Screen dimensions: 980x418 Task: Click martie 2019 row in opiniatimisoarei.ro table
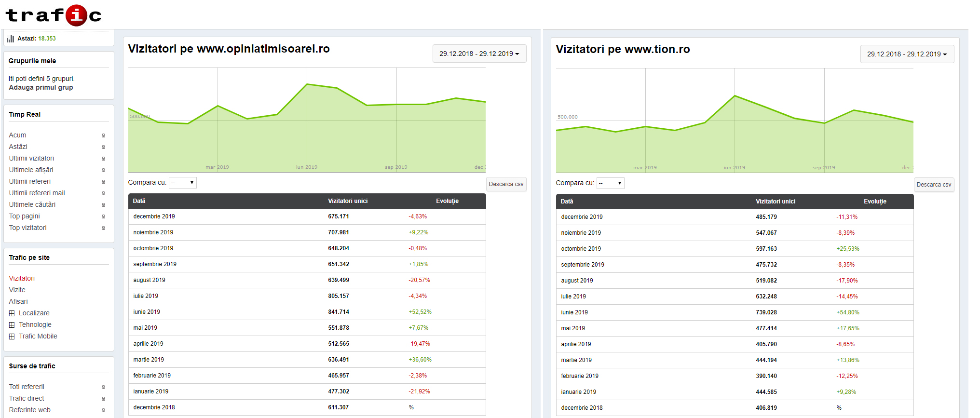[x=307, y=360]
